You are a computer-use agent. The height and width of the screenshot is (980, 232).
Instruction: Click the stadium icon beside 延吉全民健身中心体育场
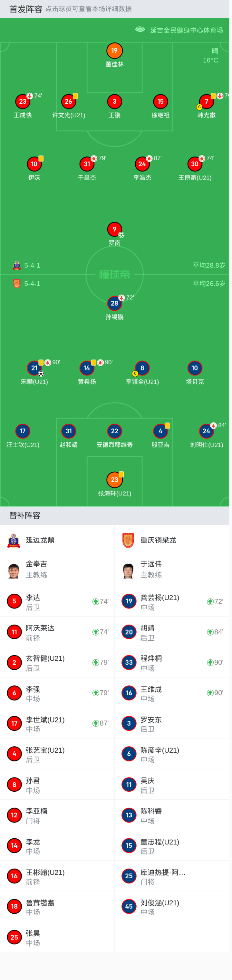click(140, 30)
